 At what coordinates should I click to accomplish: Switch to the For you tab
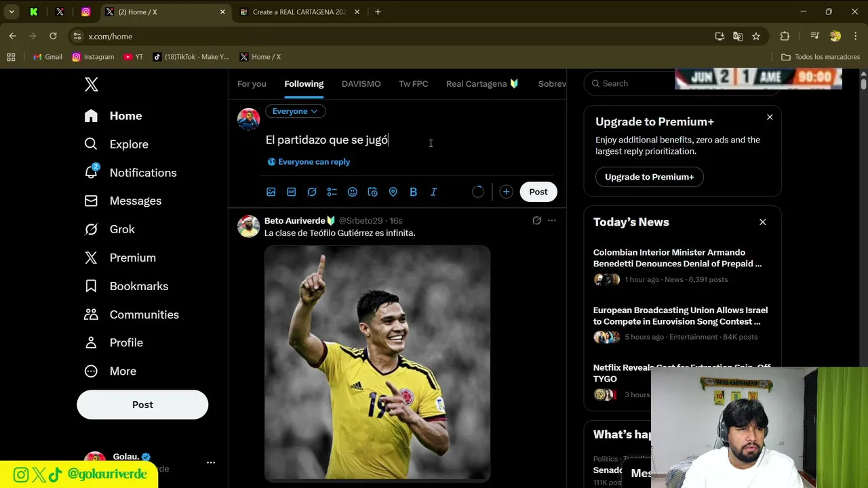coord(252,84)
